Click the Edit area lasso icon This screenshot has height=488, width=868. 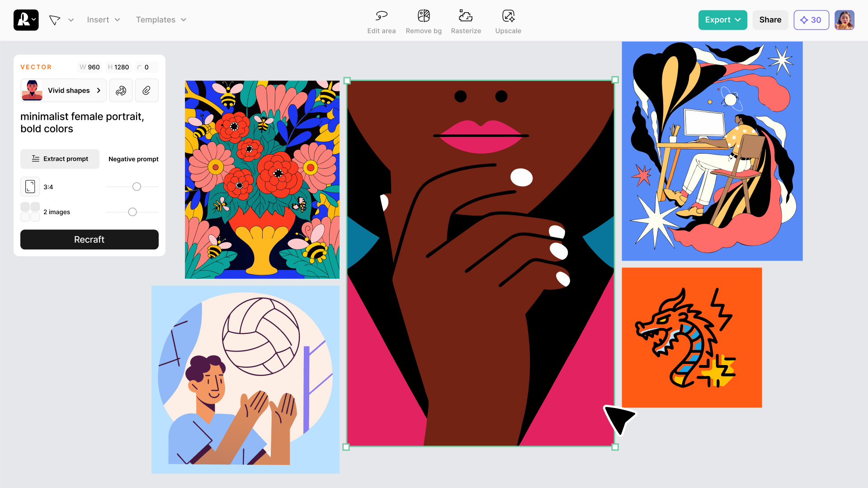[381, 16]
